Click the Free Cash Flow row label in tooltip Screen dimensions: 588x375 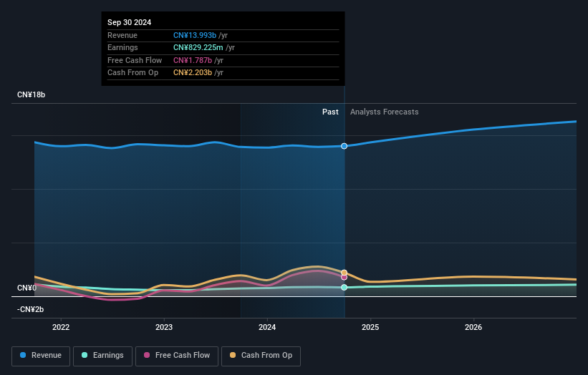coord(135,60)
